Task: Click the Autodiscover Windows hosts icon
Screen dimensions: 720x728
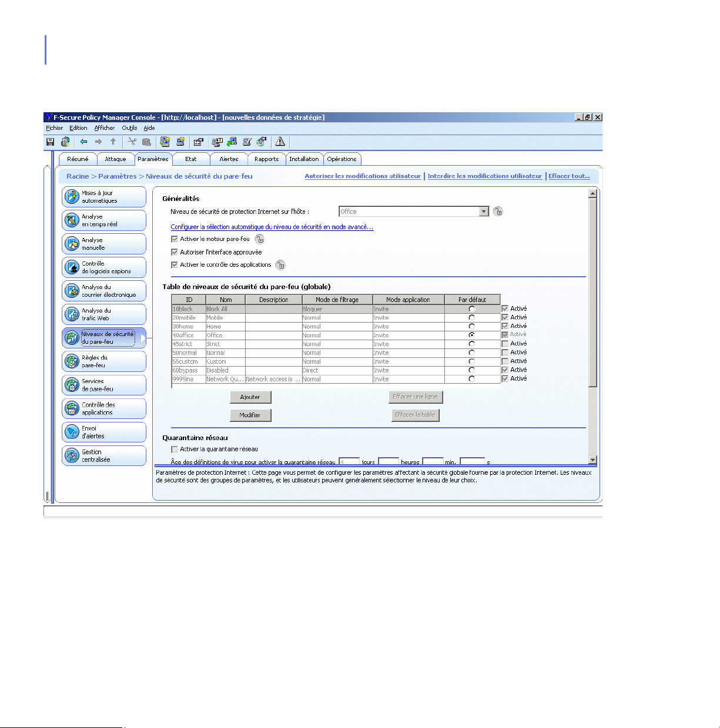Action: click(217, 142)
